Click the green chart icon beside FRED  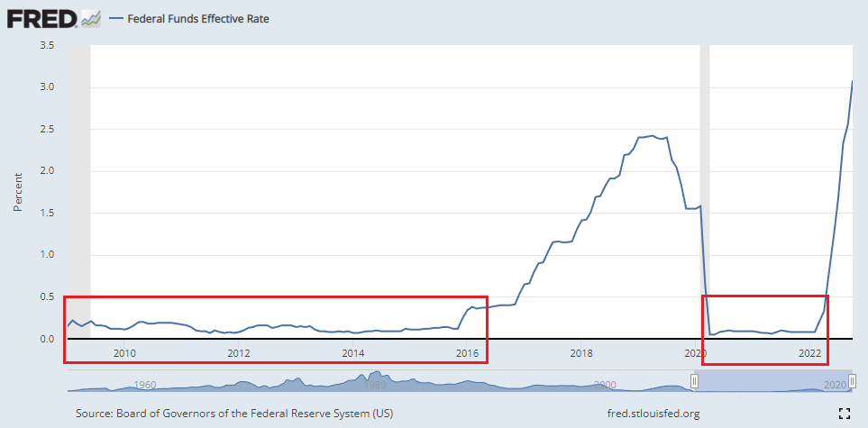click(91, 18)
